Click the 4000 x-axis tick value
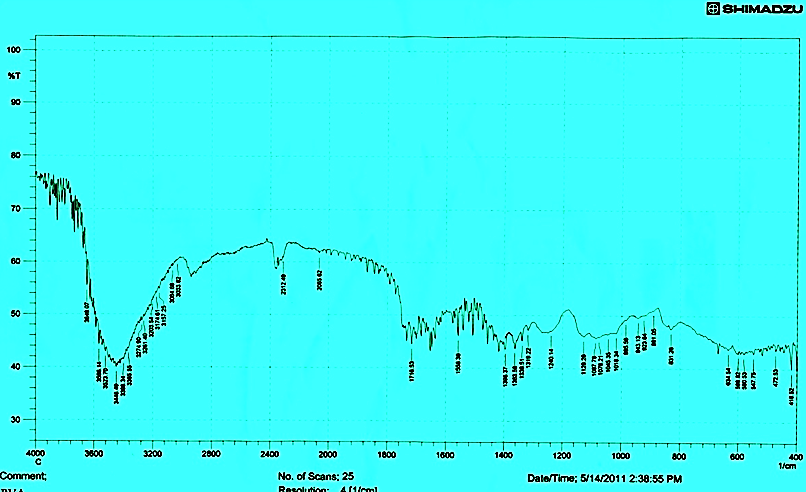The image size is (806, 492). pos(35,455)
